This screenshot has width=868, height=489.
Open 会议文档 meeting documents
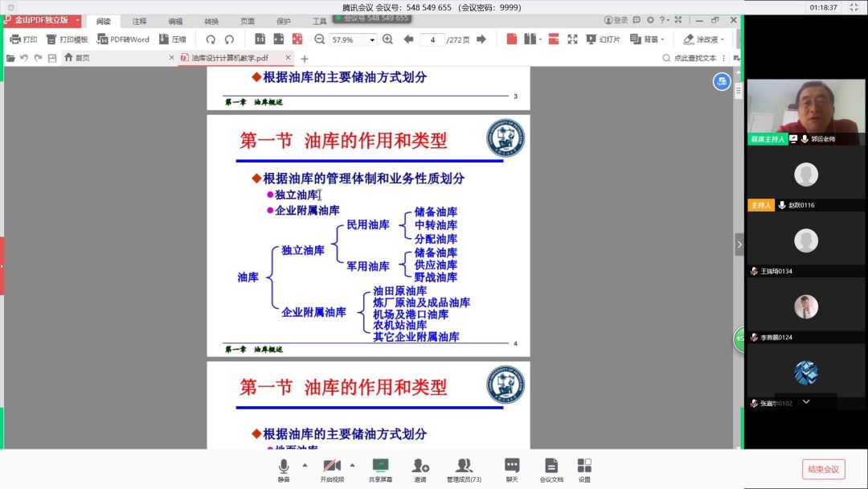551,470
